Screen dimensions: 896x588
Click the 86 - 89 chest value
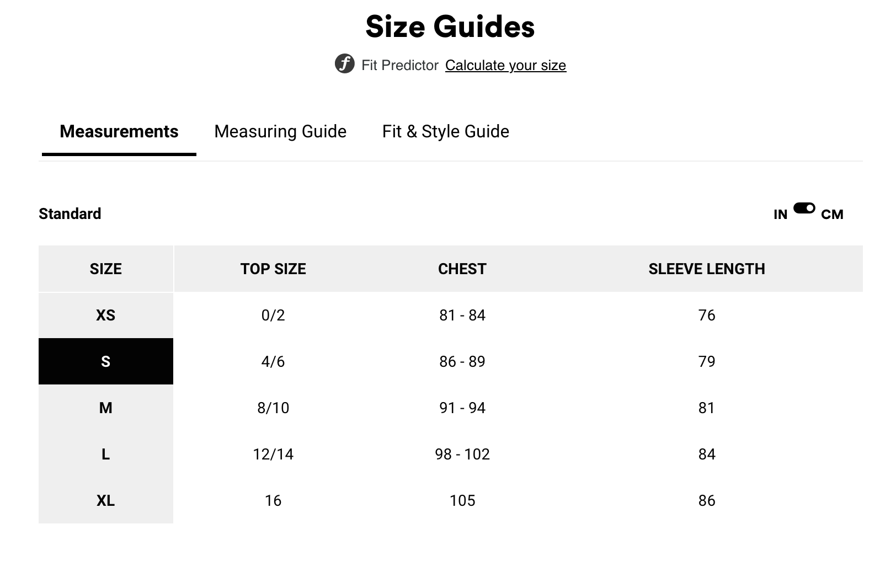462,361
